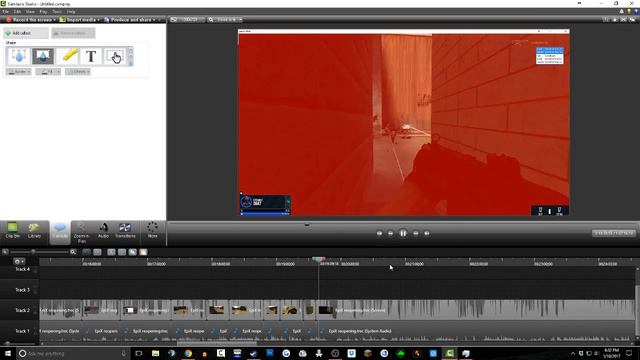Select the text callout shape
This screenshot has height=360, width=640.
pos(91,56)
